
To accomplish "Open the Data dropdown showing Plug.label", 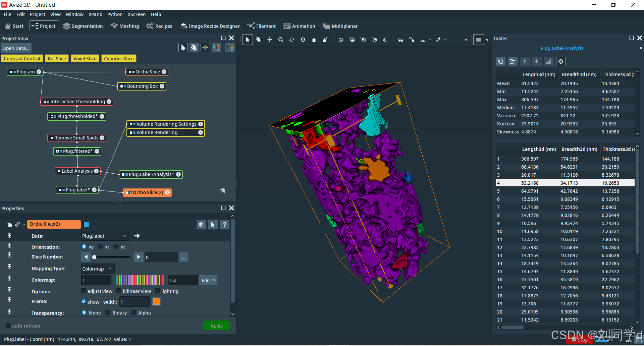I will [105, 236].
